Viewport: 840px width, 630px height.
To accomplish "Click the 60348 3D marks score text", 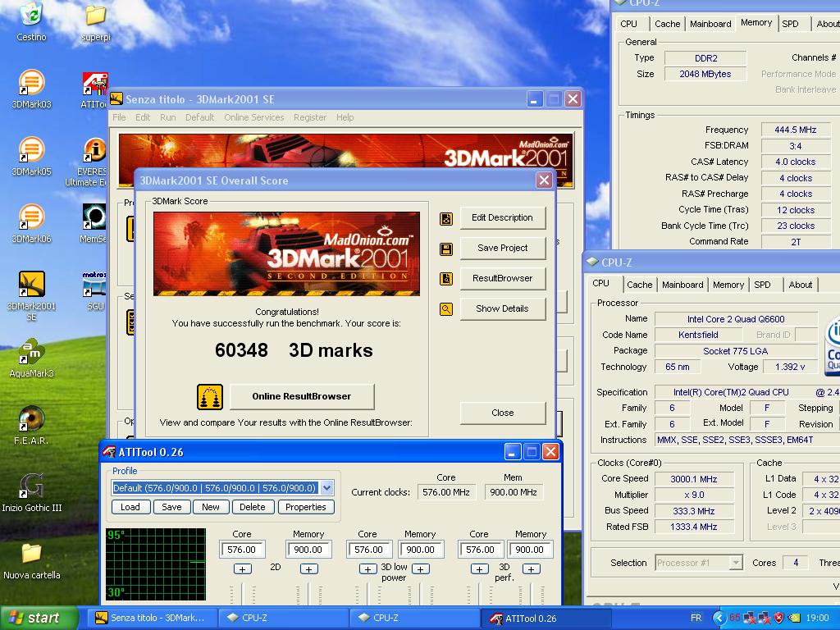I will click(294, 350).
